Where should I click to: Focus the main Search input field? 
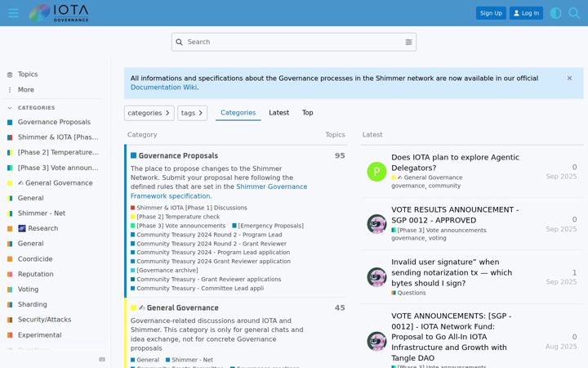294,42
